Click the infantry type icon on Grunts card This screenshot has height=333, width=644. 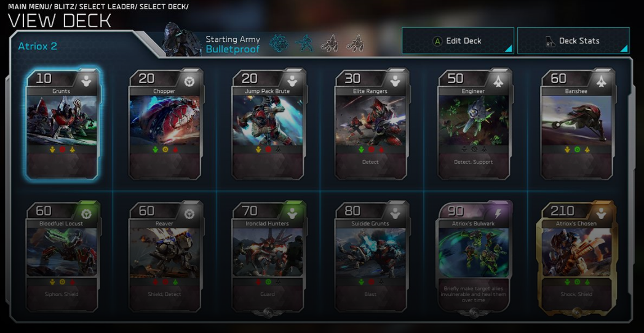pos(86,81)
